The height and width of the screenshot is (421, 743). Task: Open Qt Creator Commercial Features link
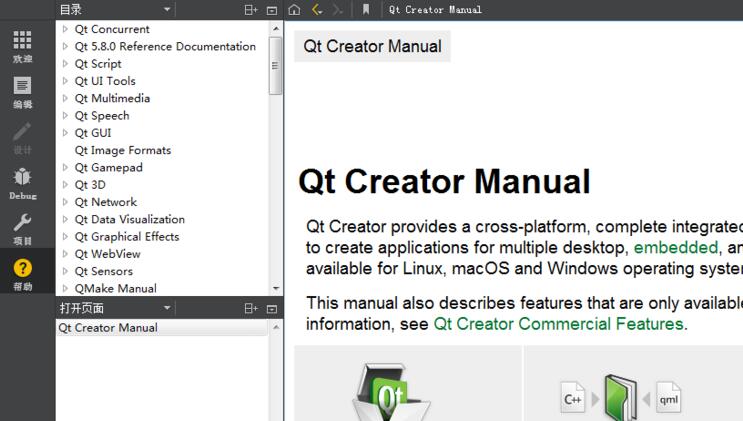point(558,324)
